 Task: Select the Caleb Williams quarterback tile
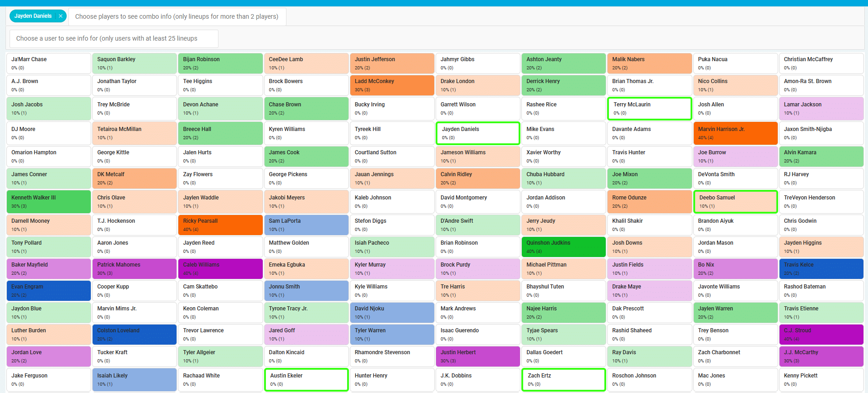pos(220,269)
